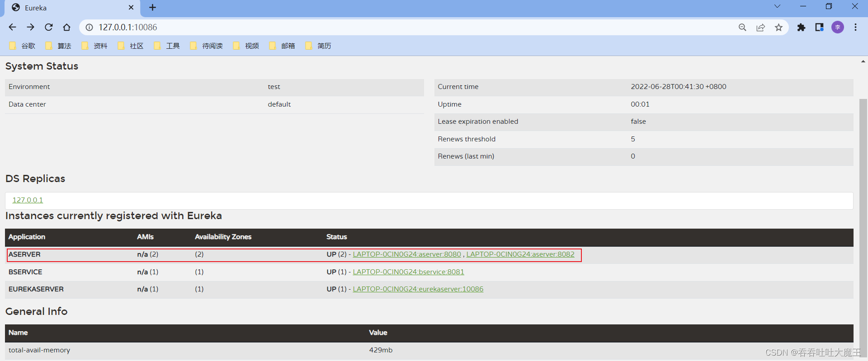The image size is (868, 361).
Task: Open the extensions puzzle icon
Action: pos(801,27)
